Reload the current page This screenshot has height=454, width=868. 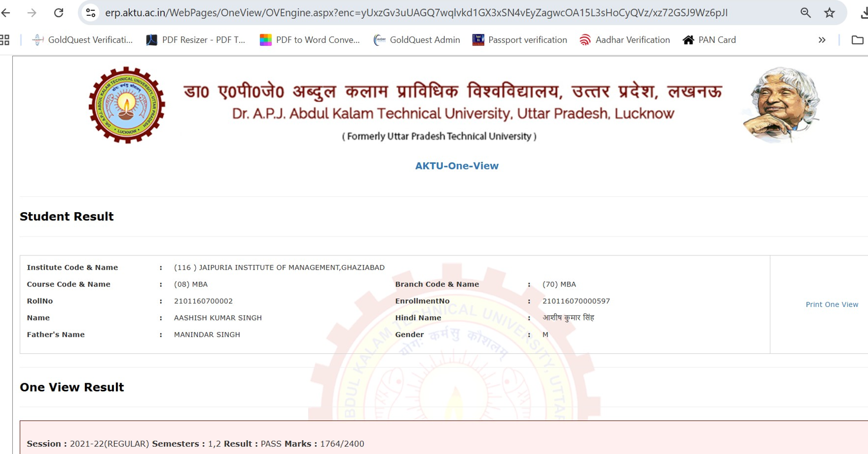coord(58,13)
